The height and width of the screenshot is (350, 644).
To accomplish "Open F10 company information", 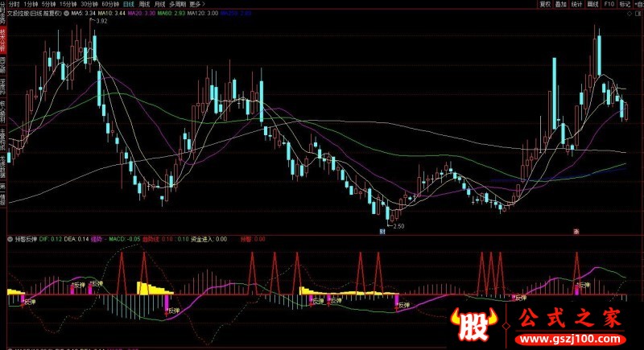I will point(609,4).
